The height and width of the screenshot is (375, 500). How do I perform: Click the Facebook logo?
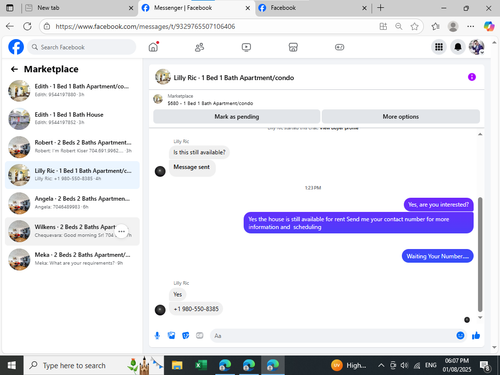click(16, 47)
